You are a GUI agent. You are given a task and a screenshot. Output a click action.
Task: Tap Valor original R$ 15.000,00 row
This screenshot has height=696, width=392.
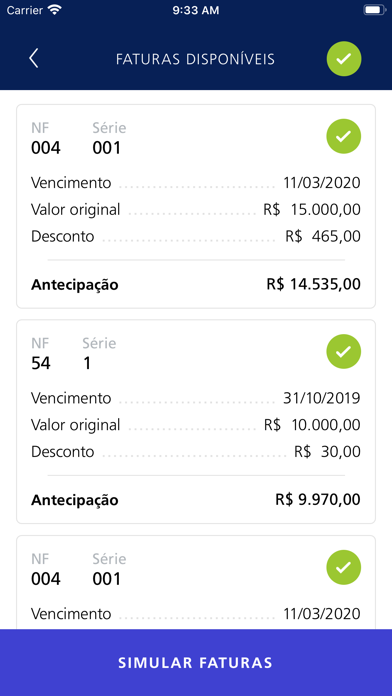coord(196,209)
